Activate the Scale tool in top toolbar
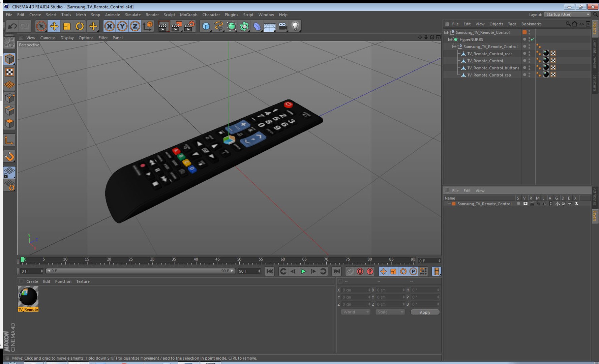The image size is (599, 364). (x=67, y=26)
